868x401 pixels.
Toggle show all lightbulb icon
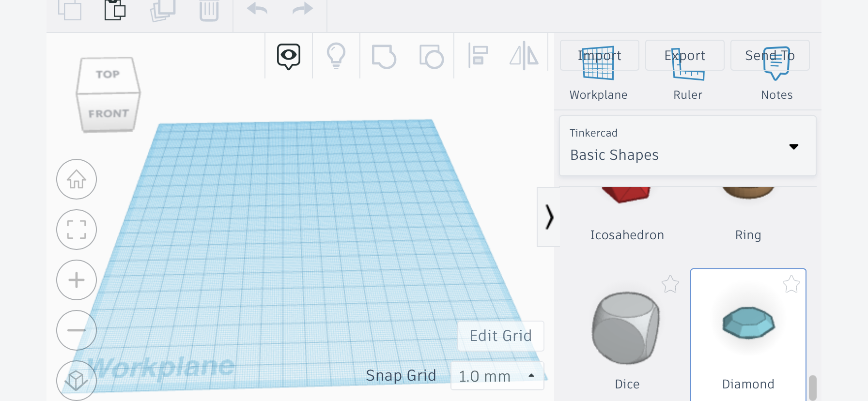(x=336, y=56)
